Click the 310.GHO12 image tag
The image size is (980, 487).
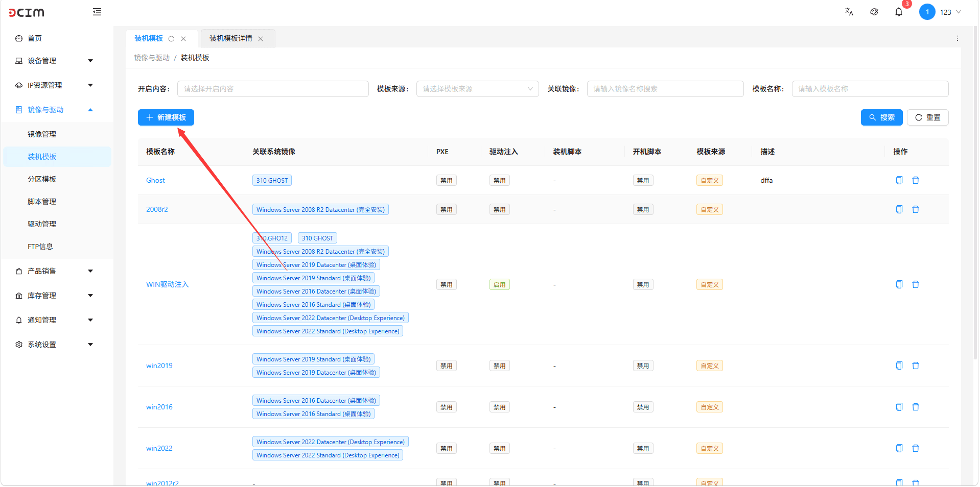pos(272,238)
